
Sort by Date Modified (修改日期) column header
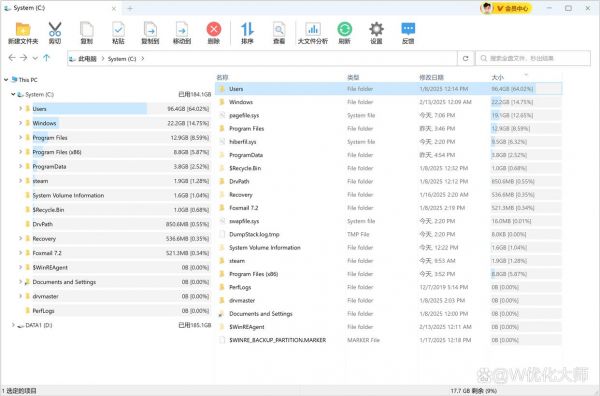(x=431, y=77)
